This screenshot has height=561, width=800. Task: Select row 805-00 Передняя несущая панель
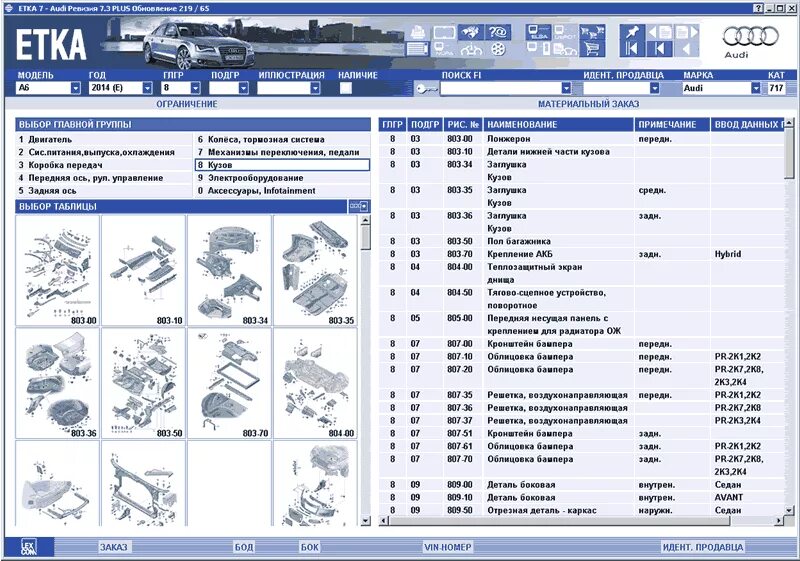[582, 324]
